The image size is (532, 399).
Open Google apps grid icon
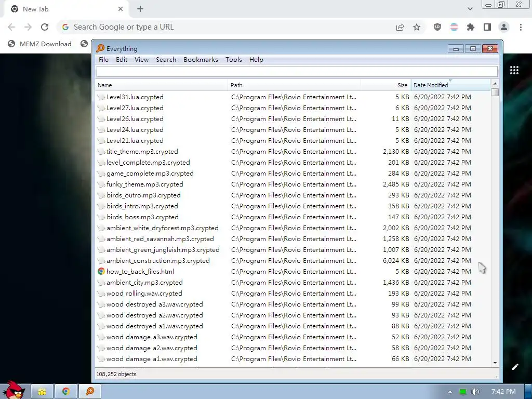pyautogui.click(x=514, y=70)
